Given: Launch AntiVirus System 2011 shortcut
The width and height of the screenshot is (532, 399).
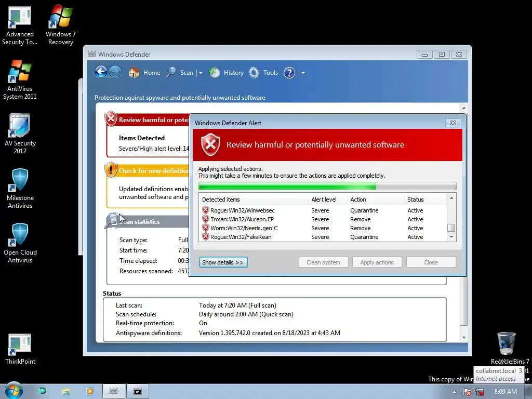Looking at the screenshot, I should (x=20, y=79).
